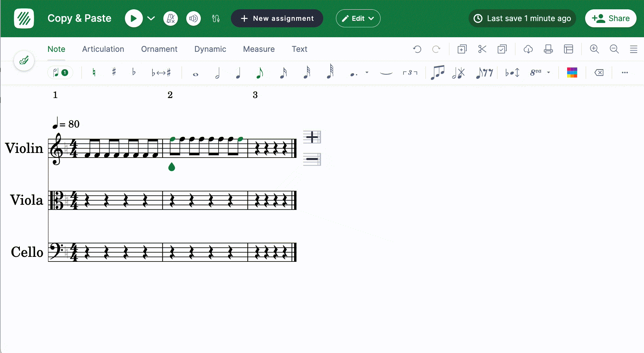Switch to the Note tab

[x=56, y=49]
